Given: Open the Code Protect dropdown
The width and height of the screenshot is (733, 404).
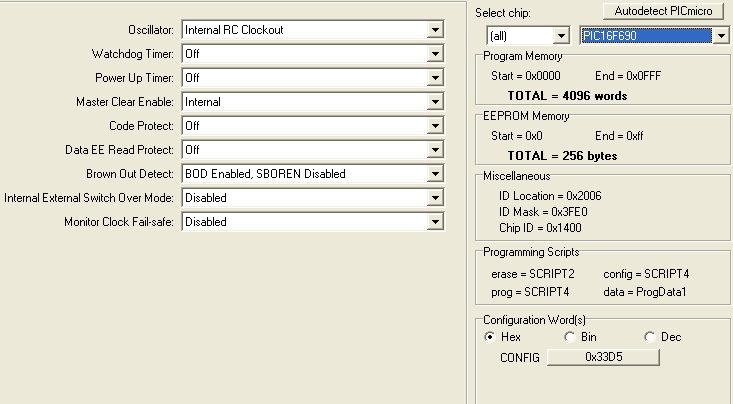Looking at the screenshot, I should (435, 126).
